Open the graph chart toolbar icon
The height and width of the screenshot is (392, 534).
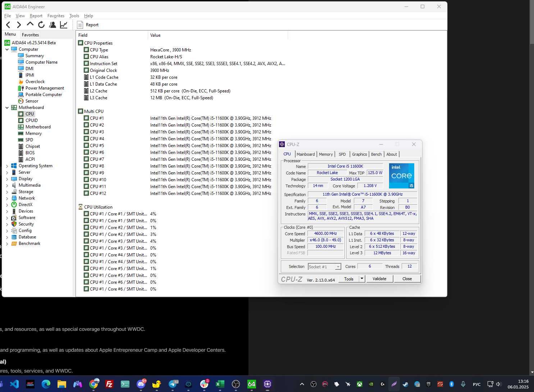(x=64, y=25)
